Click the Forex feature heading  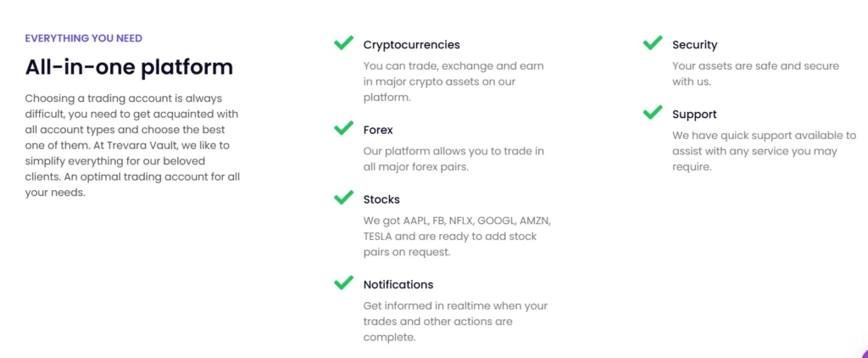(378, 131)
